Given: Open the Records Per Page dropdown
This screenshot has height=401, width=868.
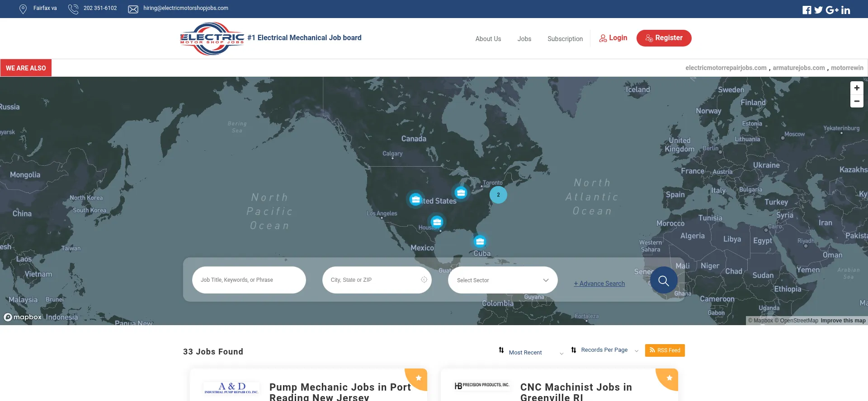Looking at the screenshot, I should pos(605,350).
